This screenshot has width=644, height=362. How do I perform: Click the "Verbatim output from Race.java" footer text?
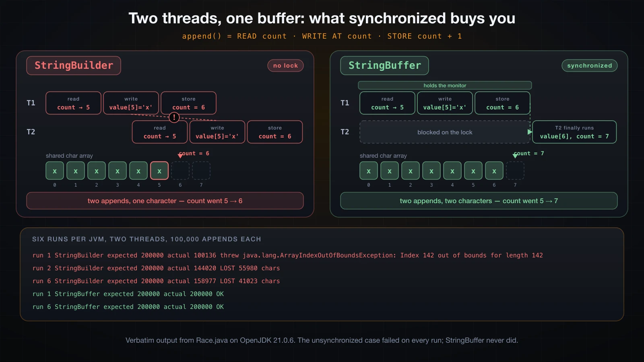[x=322, y=340]
